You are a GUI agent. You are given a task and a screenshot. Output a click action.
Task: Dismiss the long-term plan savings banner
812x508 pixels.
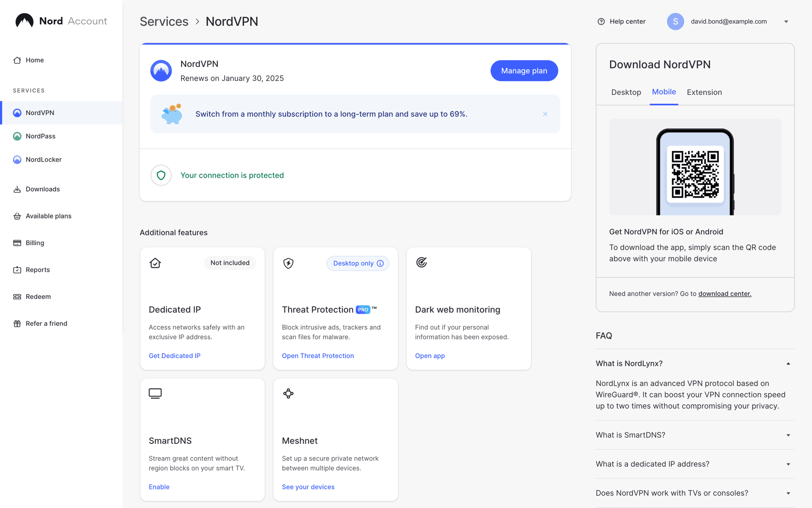click(545, 114)
